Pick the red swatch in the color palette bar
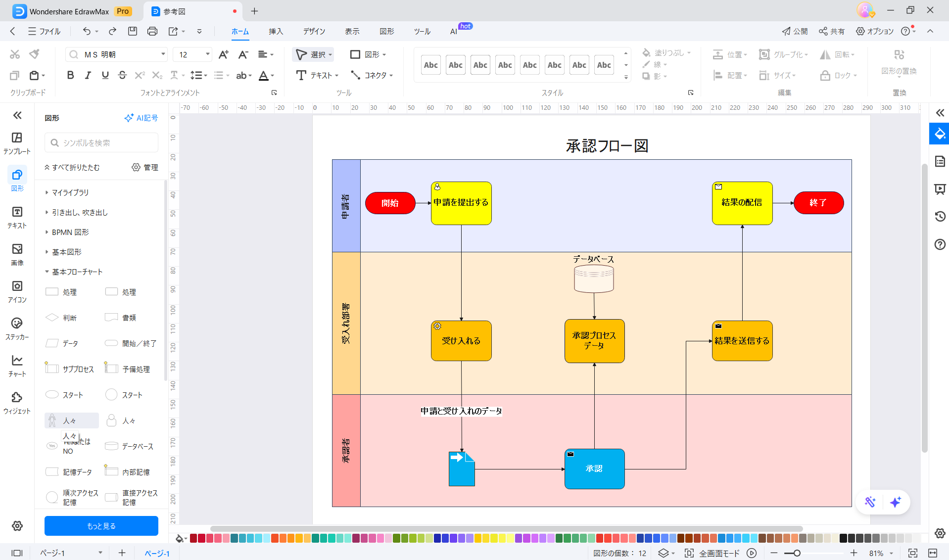 point(201,538)
